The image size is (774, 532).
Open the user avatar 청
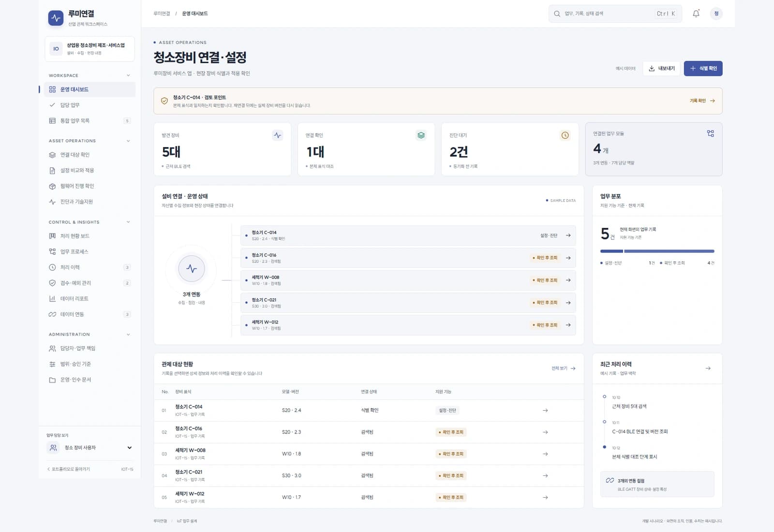click(x=716, y=14)
